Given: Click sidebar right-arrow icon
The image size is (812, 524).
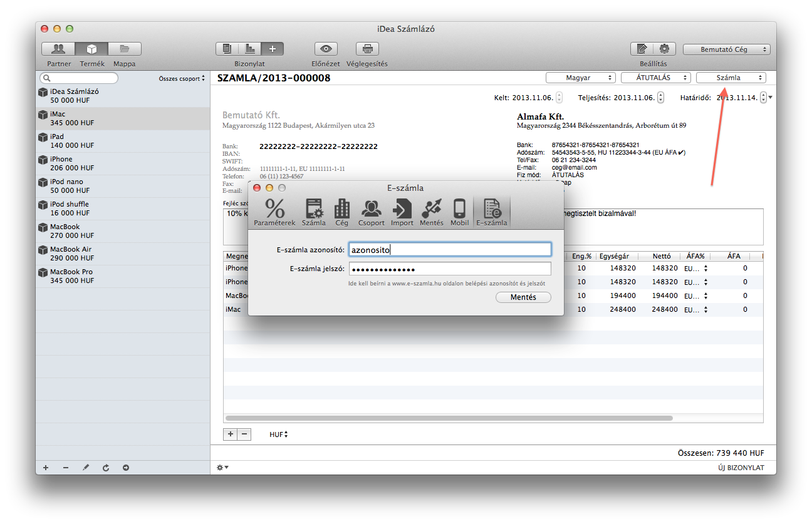Looking at the screenshot, I should 126,468.
